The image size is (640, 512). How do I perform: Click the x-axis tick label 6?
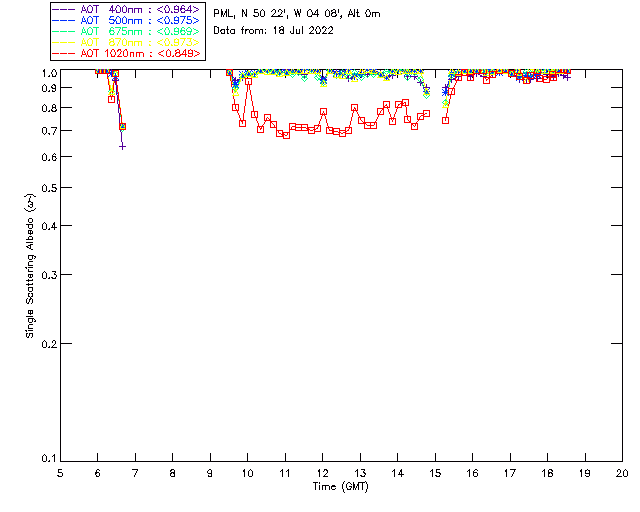pyautogui.click(x=98, y=473)
